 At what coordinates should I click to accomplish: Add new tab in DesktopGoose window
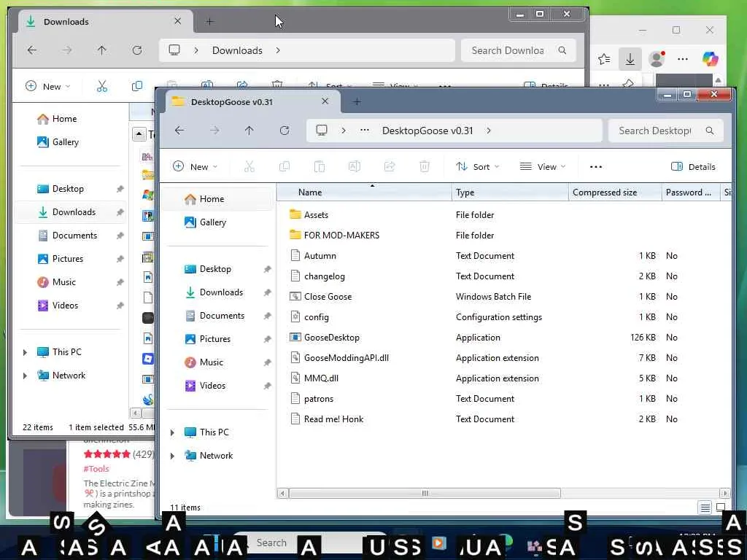point(357,102)
